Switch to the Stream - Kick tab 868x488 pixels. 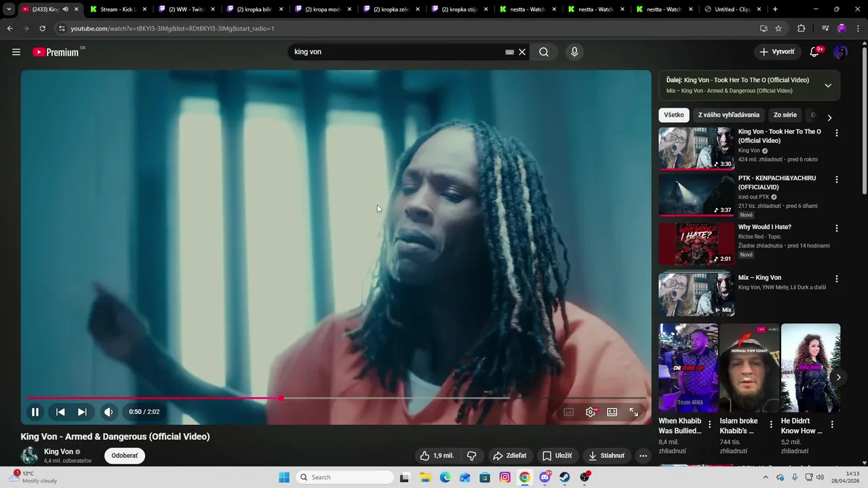click(119, 9)
